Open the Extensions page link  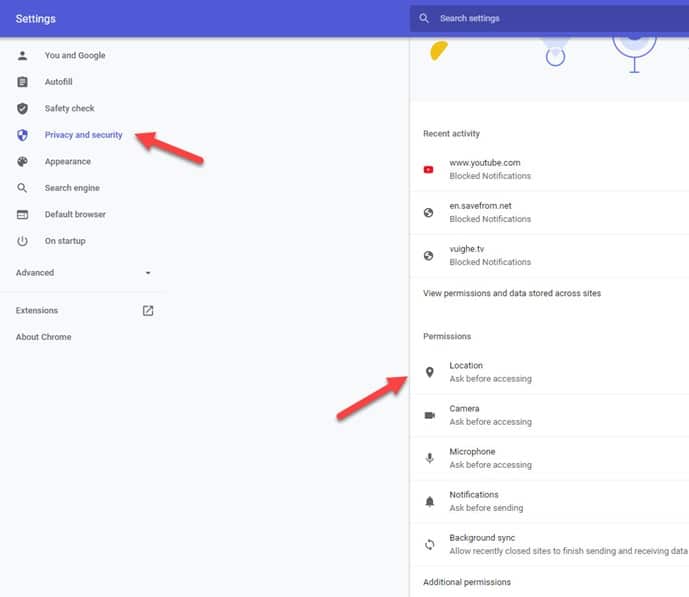pyautogui.click(x=83, y=311)
